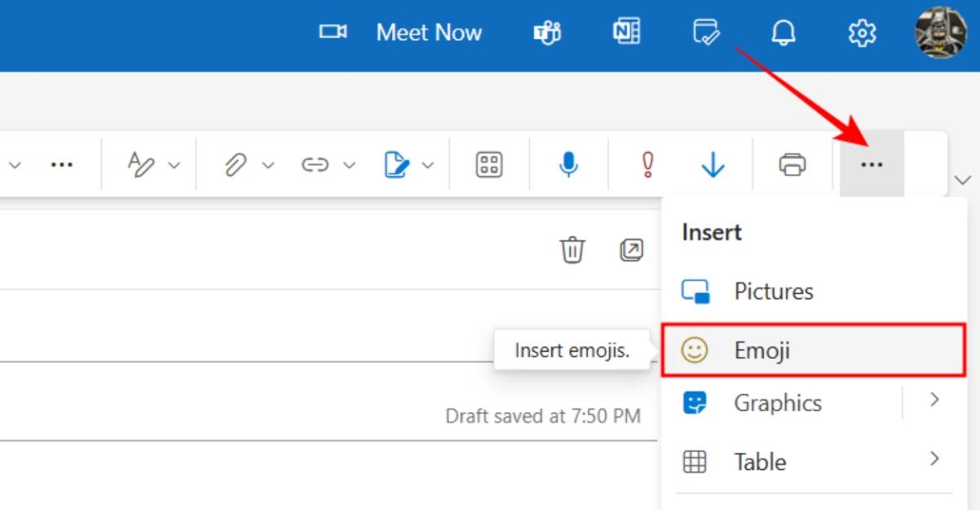
Task: Select Emoji from the Insert menu
Action: pos(763,350)
